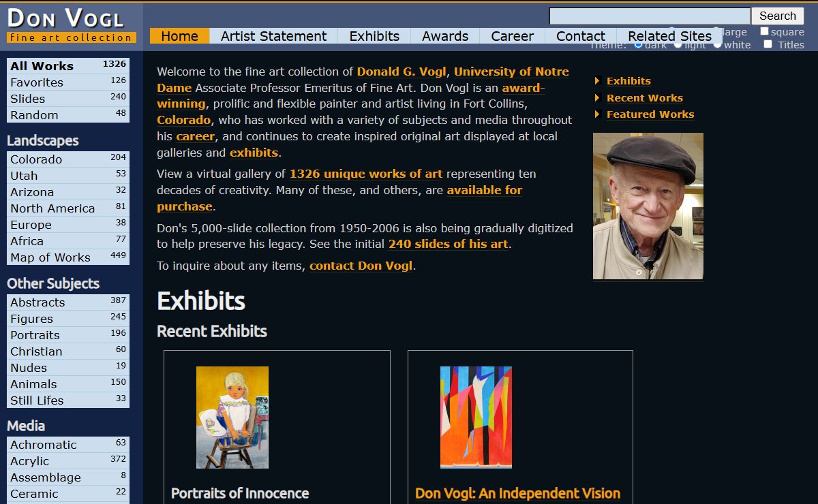Open the Home tab
Viewport: 818px width, 504px height.
coord(179,36)
